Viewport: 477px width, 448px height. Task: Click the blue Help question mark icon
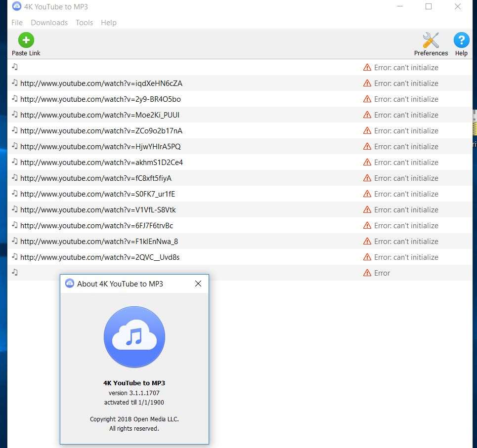[461, 41]
